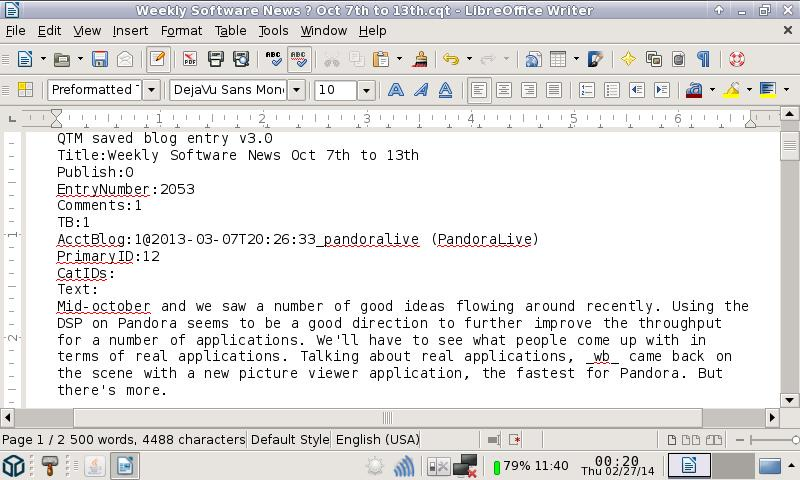
Task: Toggle Italic formatting
Action: point(421,90)
